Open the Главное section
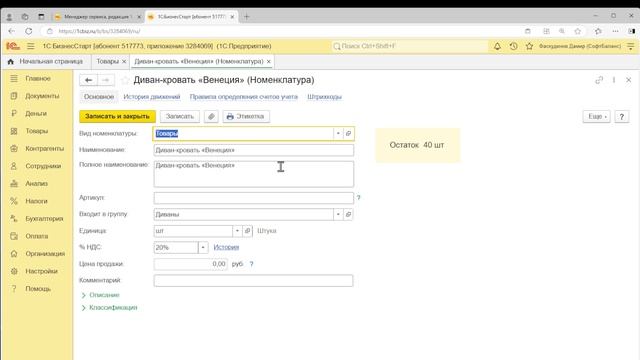 37,78
